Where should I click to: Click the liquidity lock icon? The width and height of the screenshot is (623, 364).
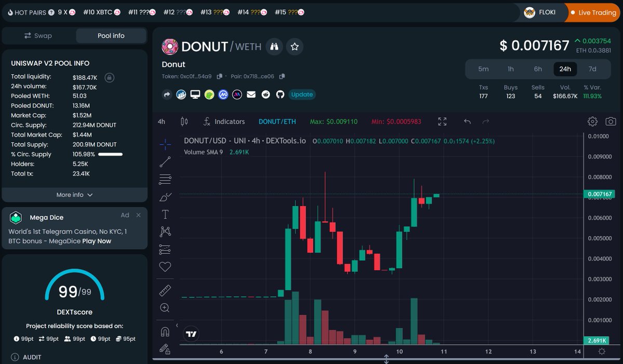[x=109, y=77]
